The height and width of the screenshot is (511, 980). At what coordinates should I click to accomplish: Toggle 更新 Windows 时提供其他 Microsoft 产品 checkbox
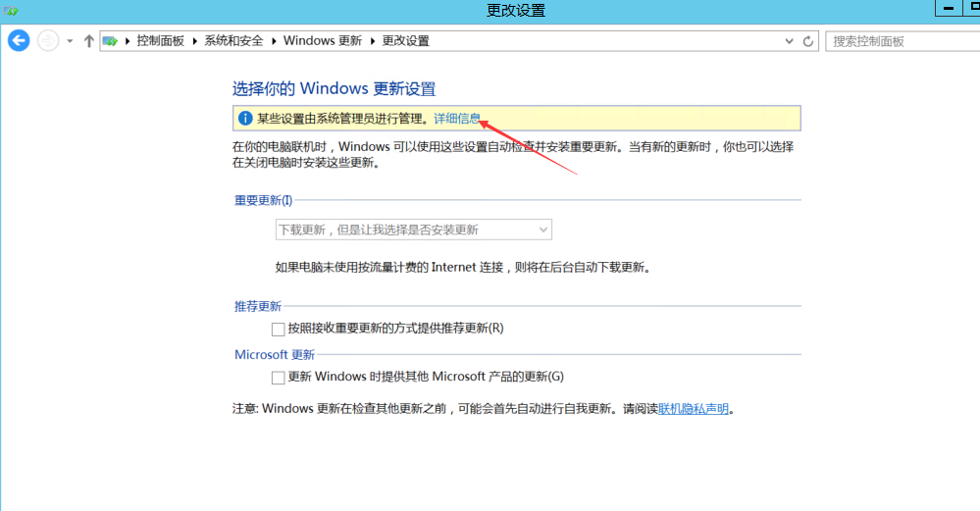[279, 378]
